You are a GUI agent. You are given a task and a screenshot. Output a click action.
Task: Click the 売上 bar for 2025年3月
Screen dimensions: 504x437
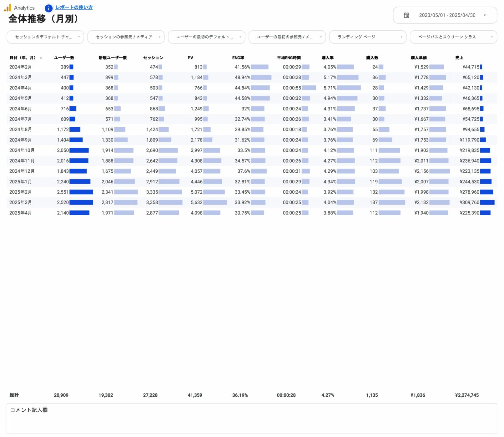[487, 202]
